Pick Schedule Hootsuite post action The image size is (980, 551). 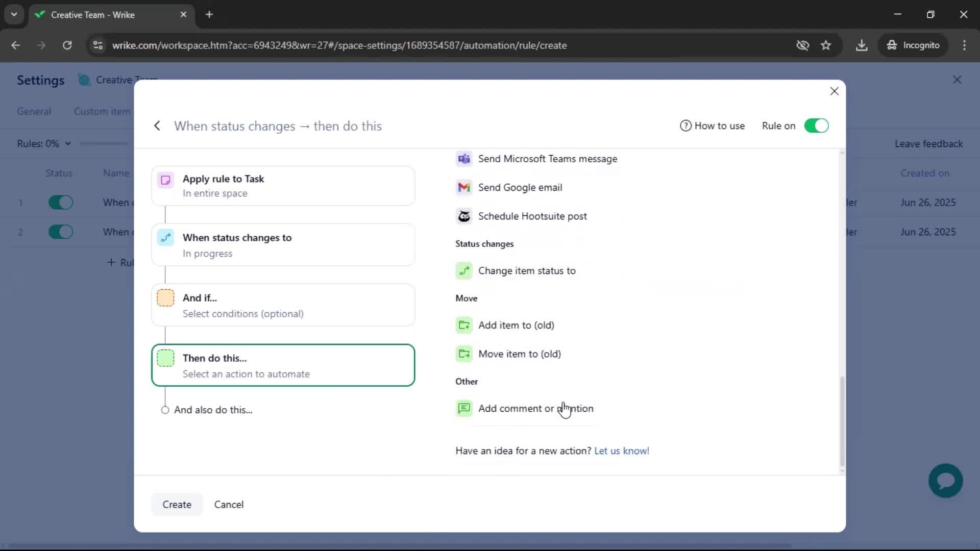click(521, 216)
